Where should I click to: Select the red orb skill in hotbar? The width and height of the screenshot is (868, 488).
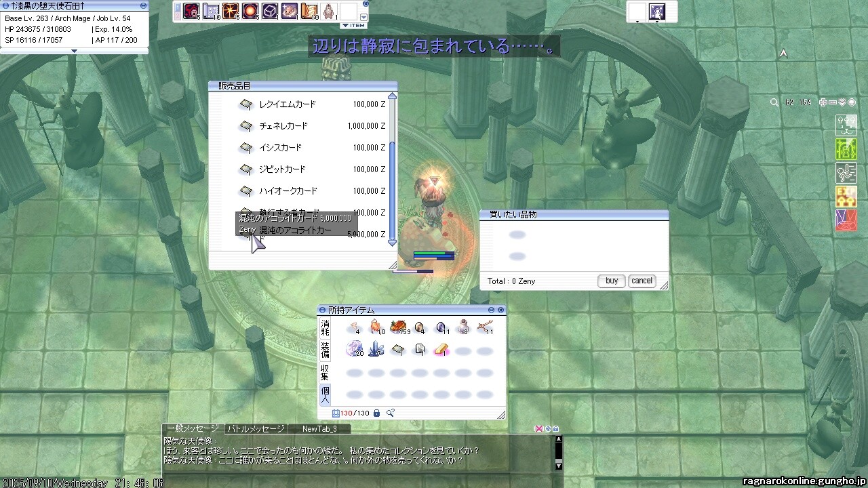click(x=250, y=12)
